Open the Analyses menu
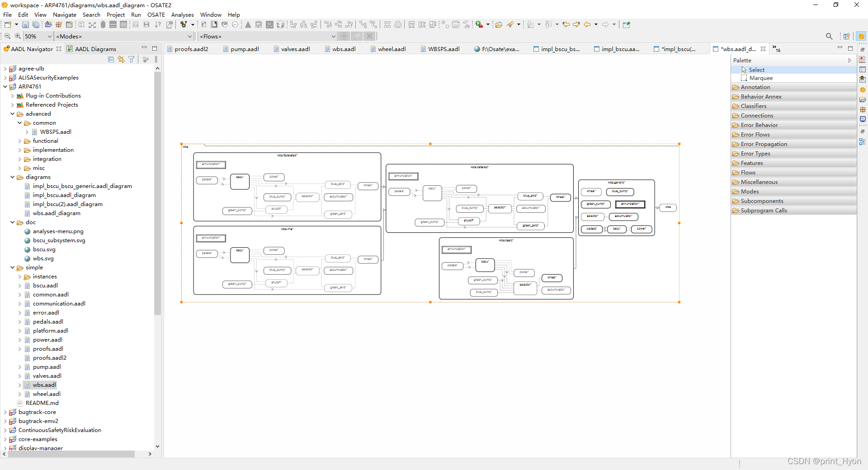The height and width of the screenshot is (470, 868). [182, 14]
